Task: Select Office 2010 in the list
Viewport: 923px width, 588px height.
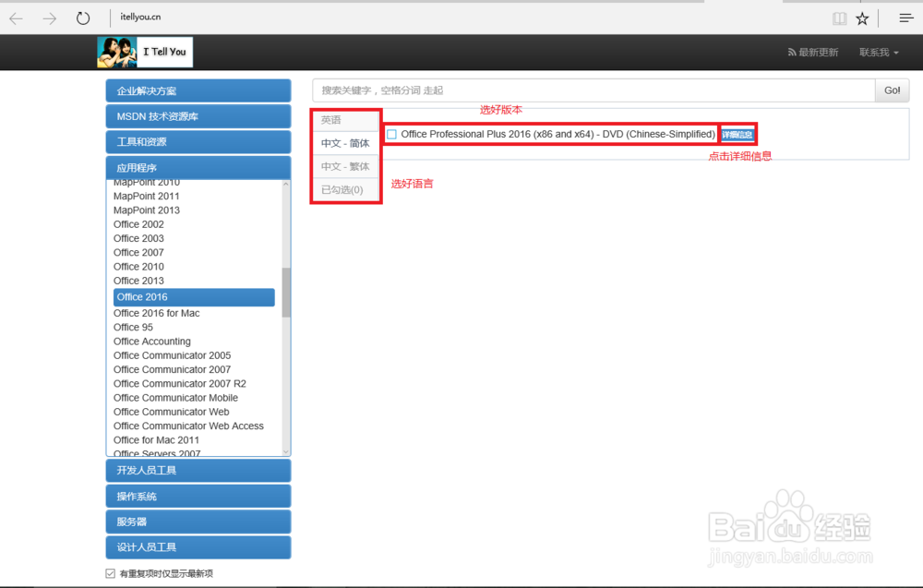Action: click(x=139, y=267)
